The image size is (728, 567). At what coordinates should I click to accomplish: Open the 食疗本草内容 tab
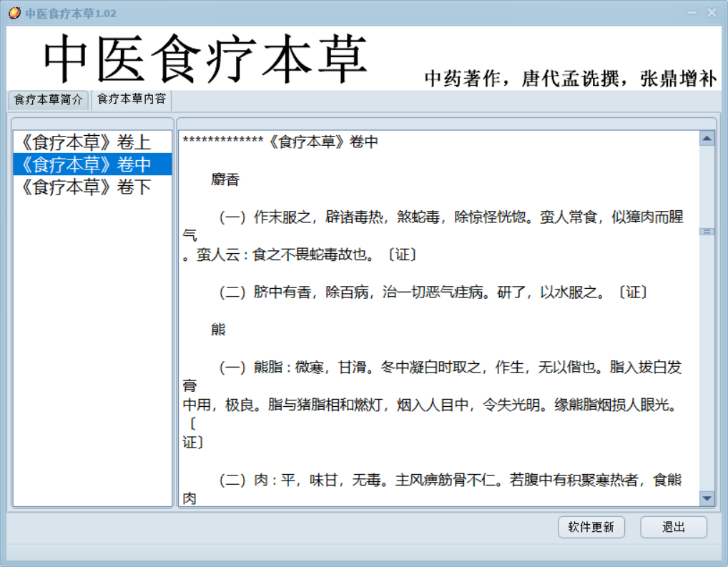point(132,99)
